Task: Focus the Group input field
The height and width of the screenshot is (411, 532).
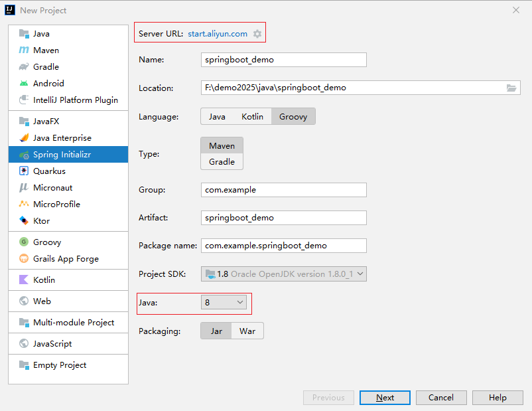Action: (x=284, y=190)
